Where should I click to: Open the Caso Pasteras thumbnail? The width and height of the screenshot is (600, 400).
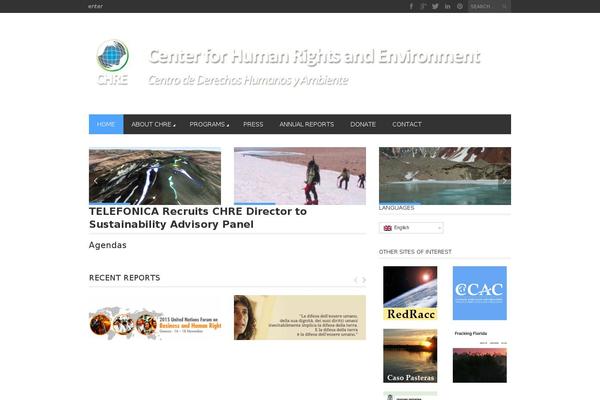point(410,356)
